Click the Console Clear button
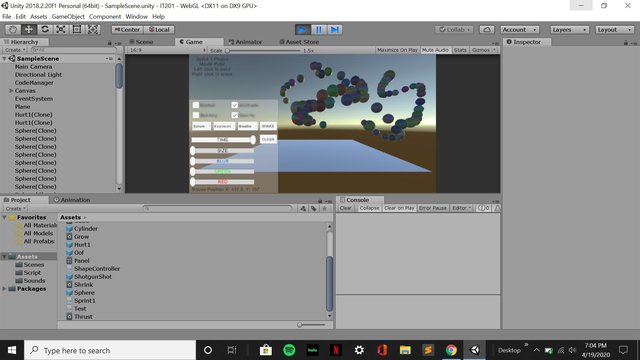This screenshot has height=360, width=640. (345, 208)
